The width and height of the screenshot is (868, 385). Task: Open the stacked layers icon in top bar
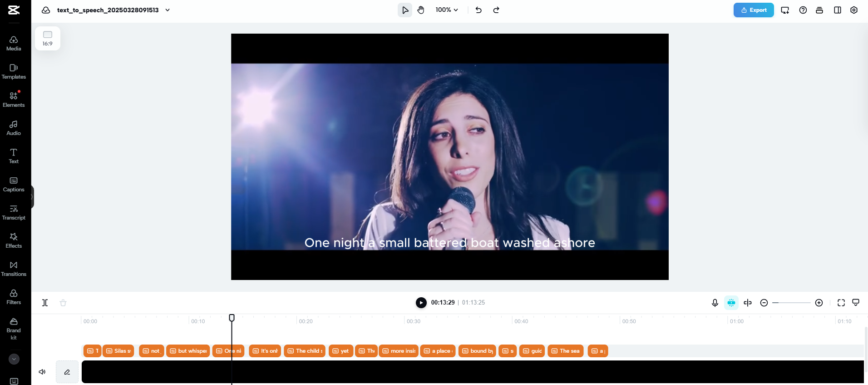[819, 10]
